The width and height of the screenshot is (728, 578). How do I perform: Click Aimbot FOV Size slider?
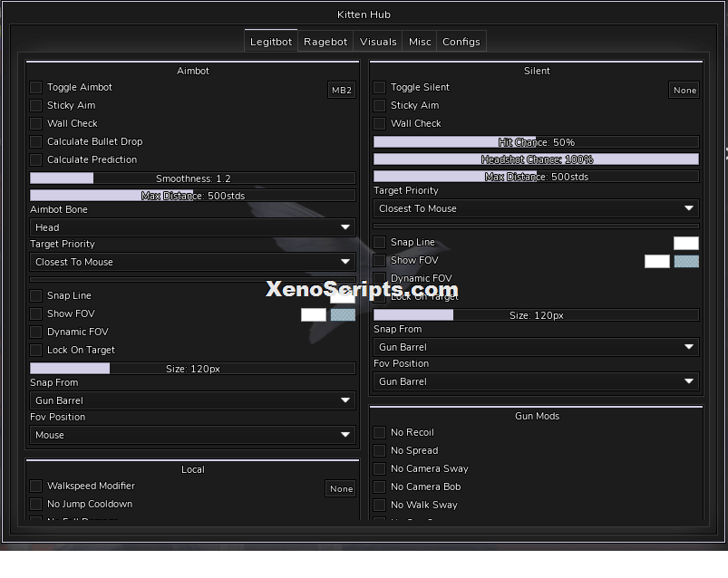point(193,369)
